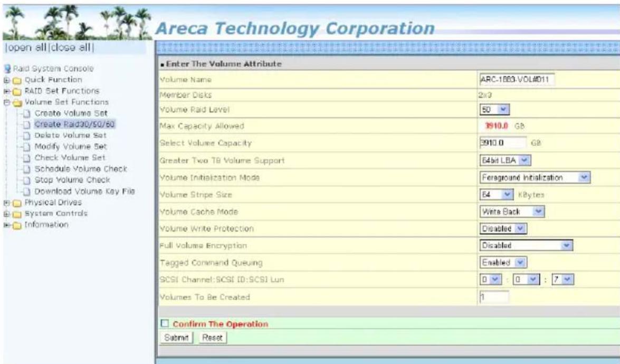This screenshot has width=620, height=364.
Task: Click the Submit button
Action: pos(176,338)
